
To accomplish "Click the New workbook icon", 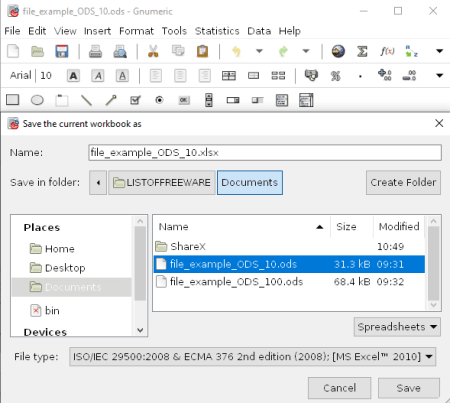I will tap(13, 51).
